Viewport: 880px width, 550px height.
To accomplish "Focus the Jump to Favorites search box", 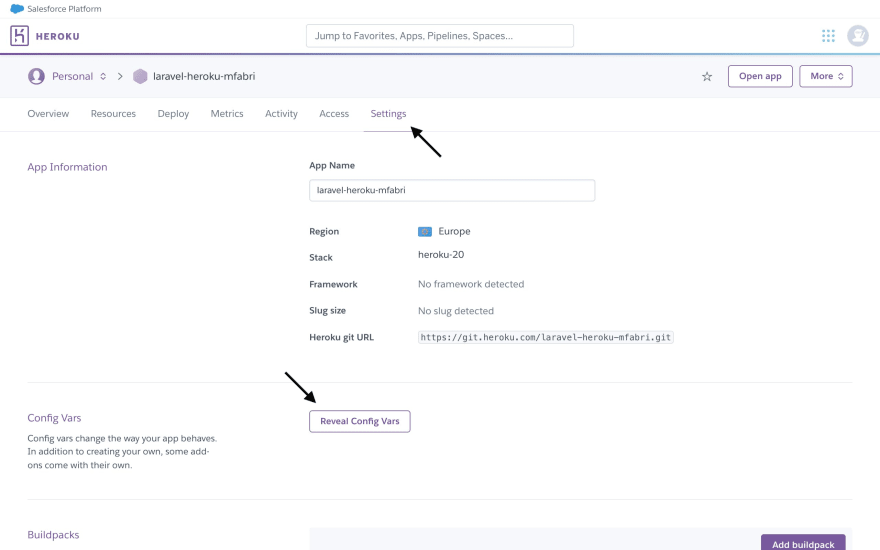I will pyautogui.click(x=440, y=36).
